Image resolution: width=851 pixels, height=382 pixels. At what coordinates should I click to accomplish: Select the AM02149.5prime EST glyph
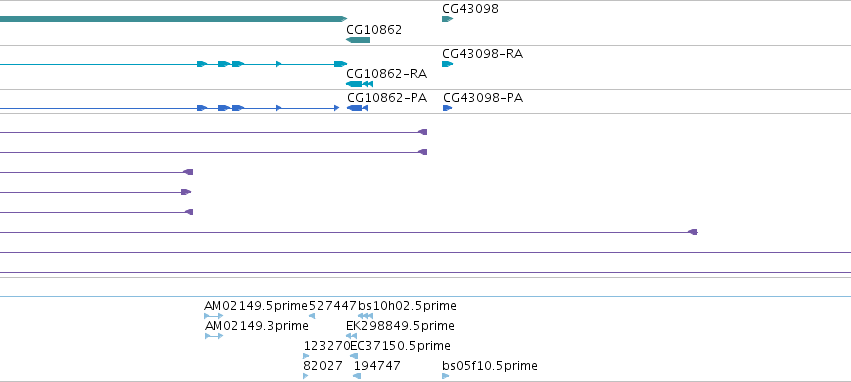click(x=213, y=316)
